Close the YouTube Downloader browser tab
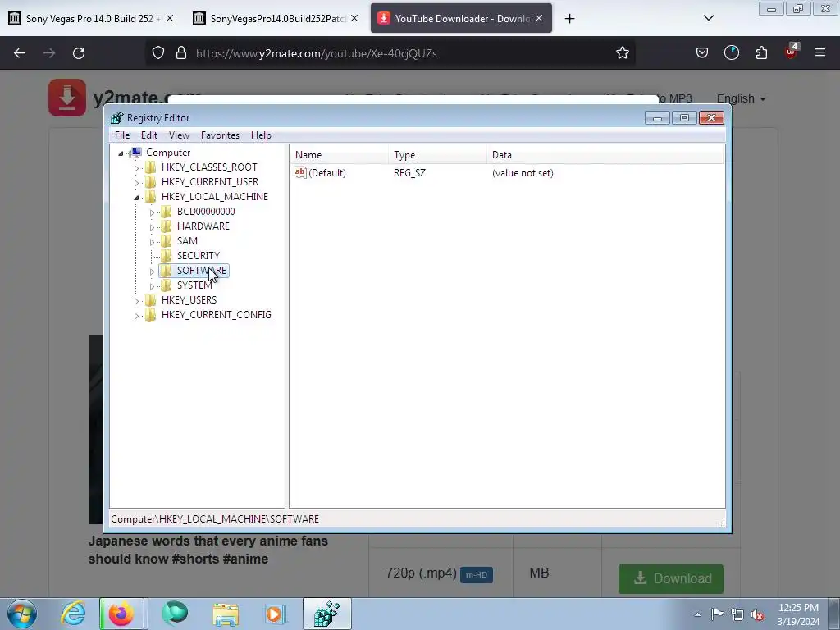 click(539, 18)
